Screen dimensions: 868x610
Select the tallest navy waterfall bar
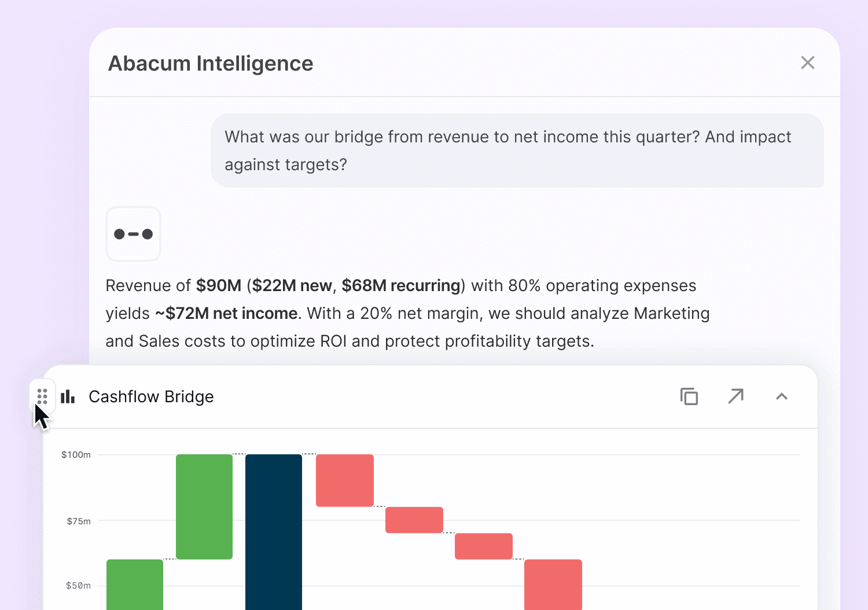[x=274, y=532]
